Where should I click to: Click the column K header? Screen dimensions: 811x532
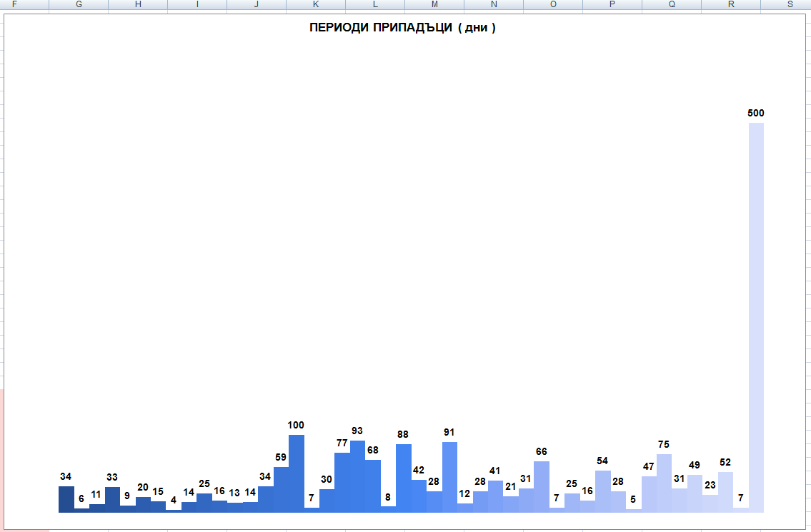pyautogui.click(x=316, y=4)
